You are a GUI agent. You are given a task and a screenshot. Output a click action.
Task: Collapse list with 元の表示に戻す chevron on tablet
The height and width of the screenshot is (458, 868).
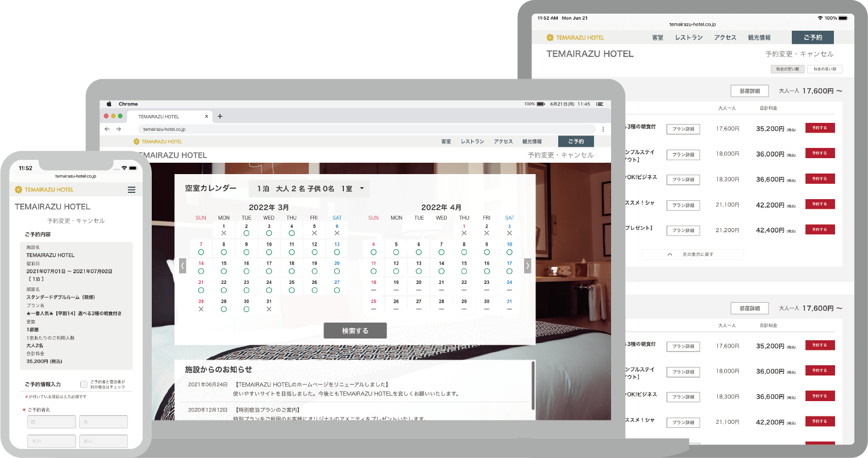click(670, 255)
